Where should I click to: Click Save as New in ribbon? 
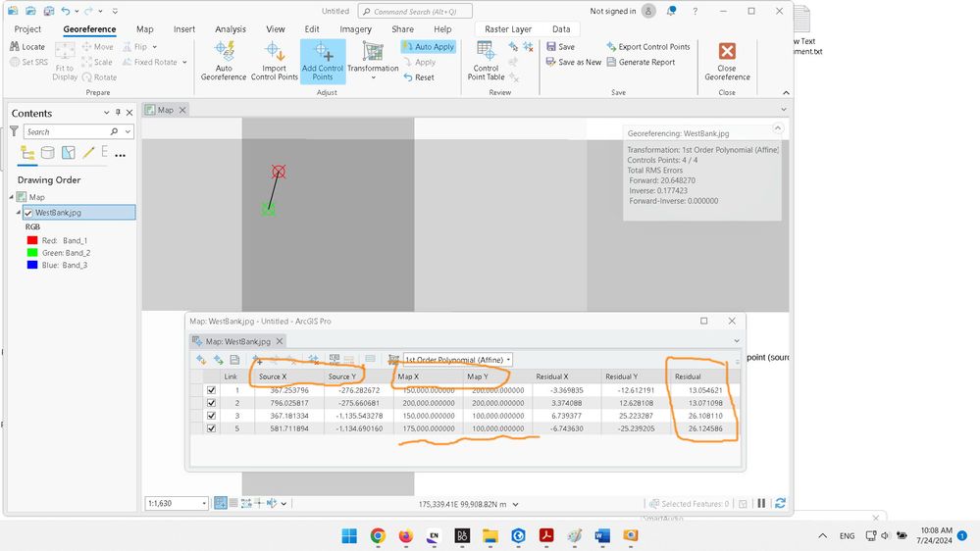[574, 62]
